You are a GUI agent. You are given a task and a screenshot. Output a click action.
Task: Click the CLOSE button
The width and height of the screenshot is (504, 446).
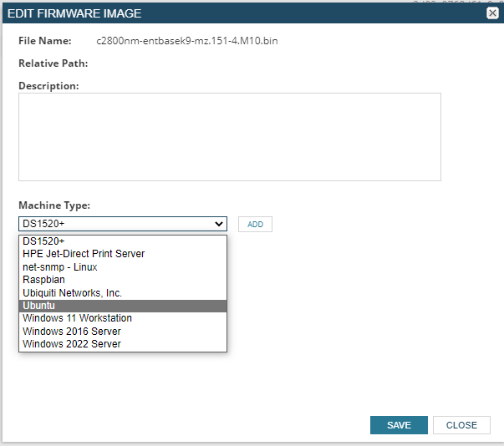click(x=461, y=425)
